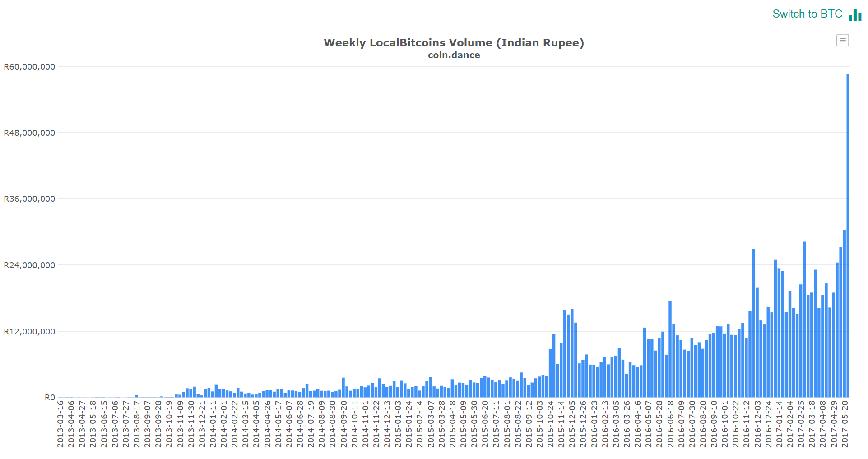Click the 2017-05-20 date label
The width and height of the screenshot is (868, 459).
coord(845,424)
